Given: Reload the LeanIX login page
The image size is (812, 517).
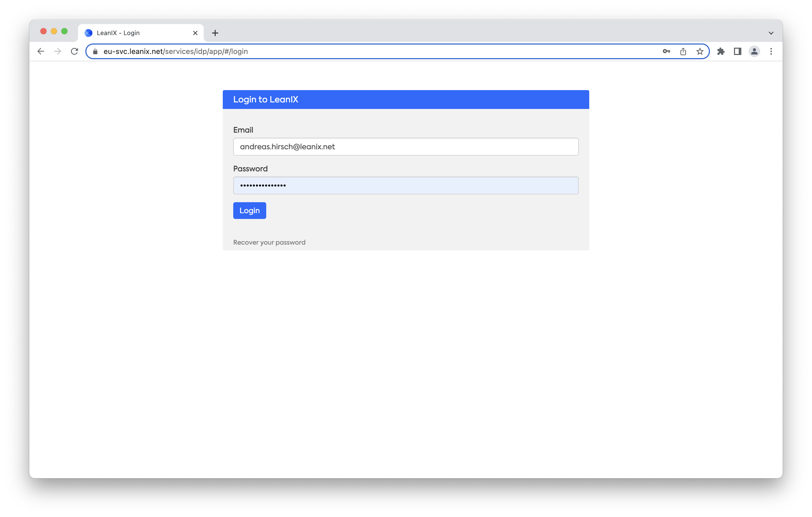Looking at the screenshot, I should click(x=75, y=51).
